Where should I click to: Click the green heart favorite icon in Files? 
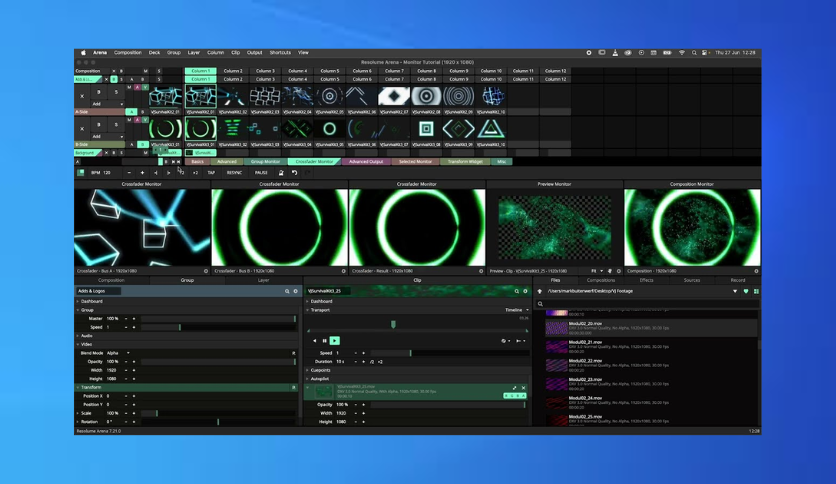(746, 291)
